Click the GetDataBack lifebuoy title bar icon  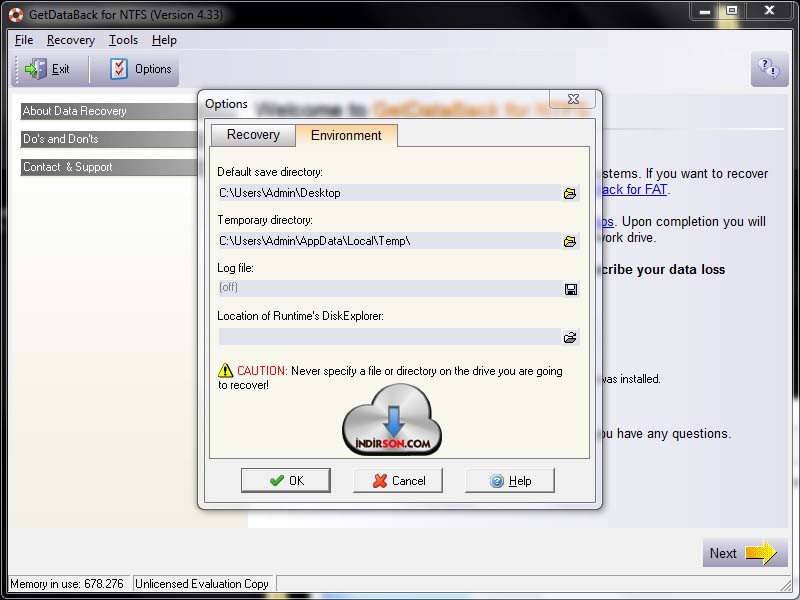[15, 14]
